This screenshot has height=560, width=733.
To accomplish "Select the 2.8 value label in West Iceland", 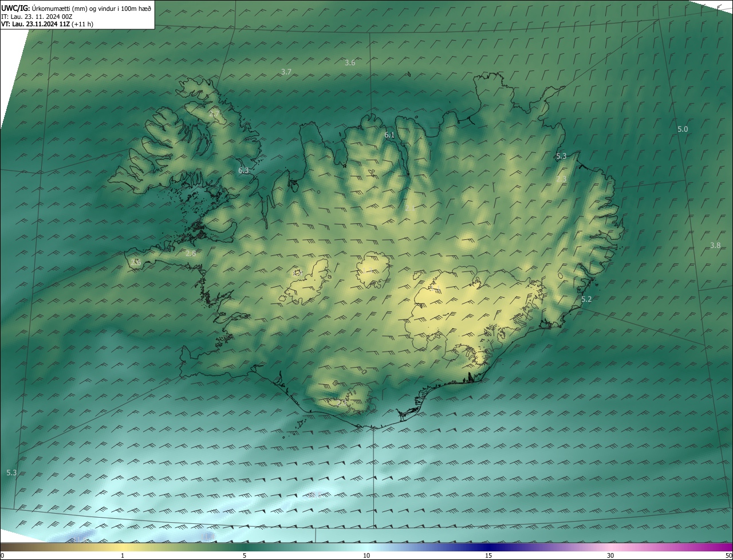I will coord(191,253).
